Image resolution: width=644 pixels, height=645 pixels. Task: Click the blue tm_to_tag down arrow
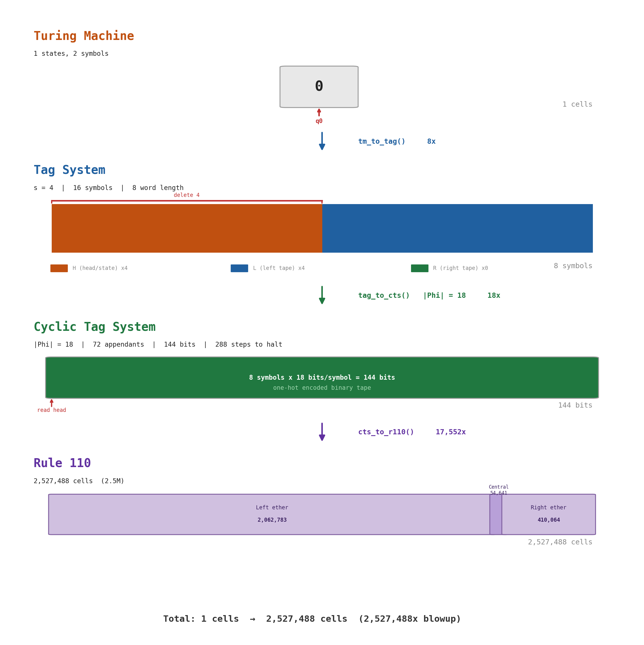[x=322, y=141]
